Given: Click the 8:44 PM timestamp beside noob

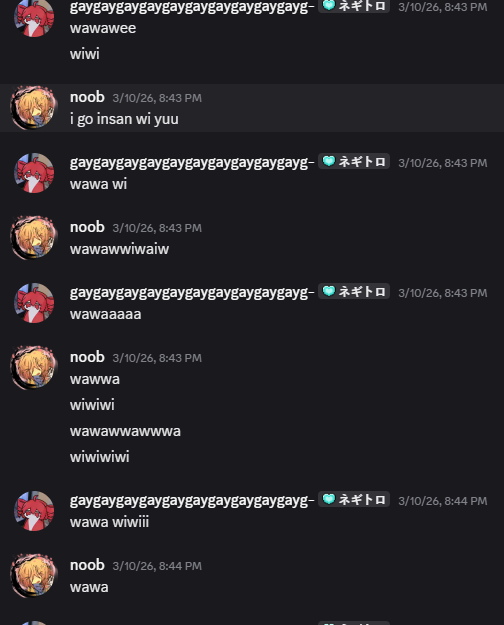Looking at the screenshot, I should (157, 566).
